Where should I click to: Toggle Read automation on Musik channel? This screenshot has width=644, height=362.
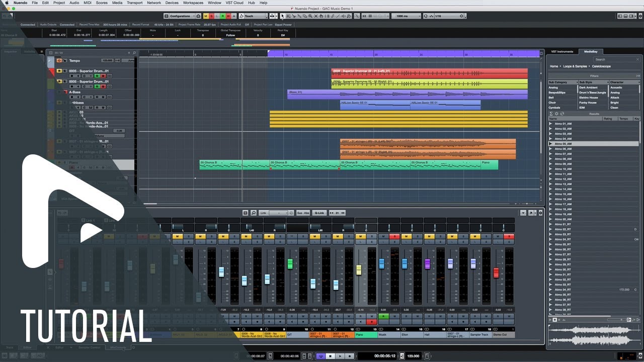coord(383,316)
